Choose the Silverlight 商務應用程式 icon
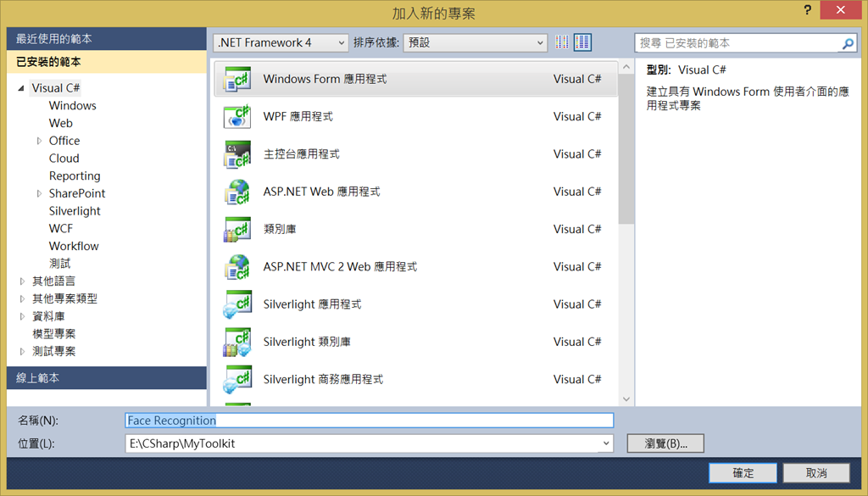The height and width of the screenshot is (496, 868). point(237,380)
